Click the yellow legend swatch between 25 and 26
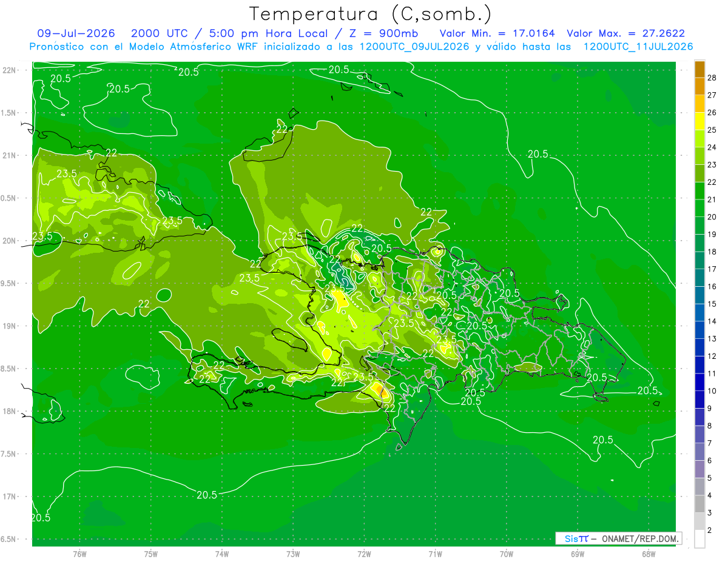 coord(699,121)
